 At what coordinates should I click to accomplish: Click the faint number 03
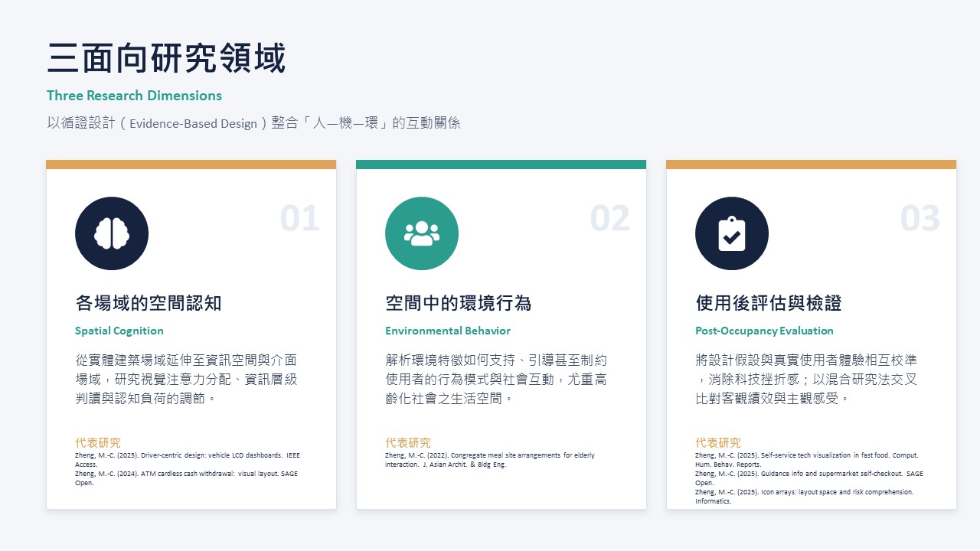[x=920, y=219]
